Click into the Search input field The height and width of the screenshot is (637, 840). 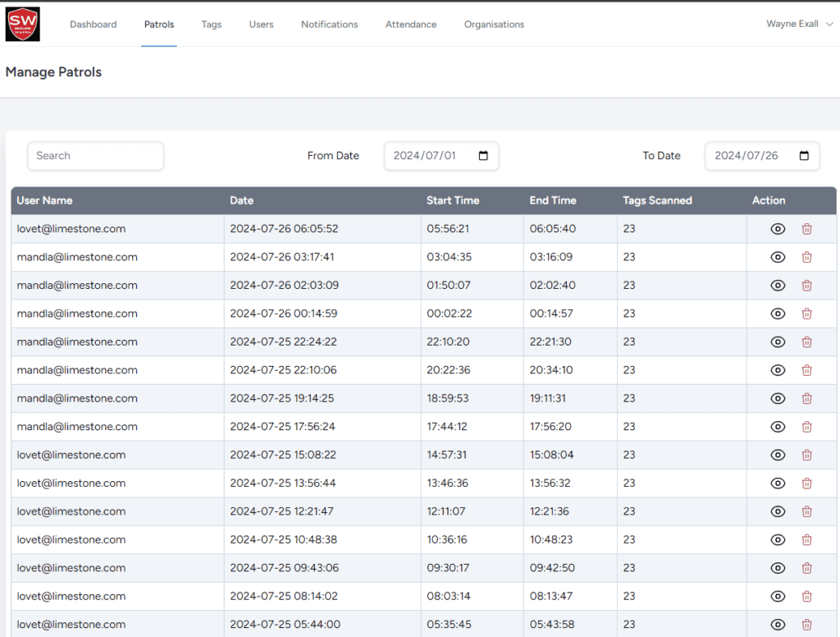coord(95,156)
